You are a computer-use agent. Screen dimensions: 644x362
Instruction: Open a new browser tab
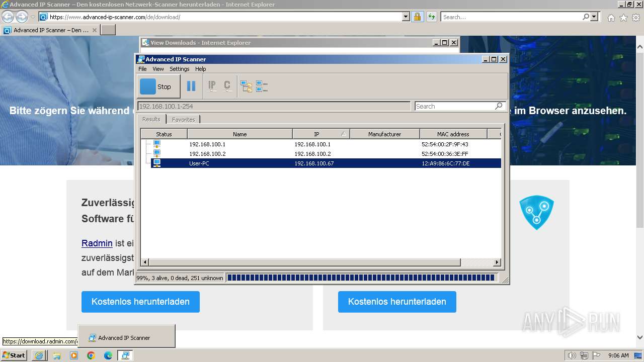tap(108, 30)
